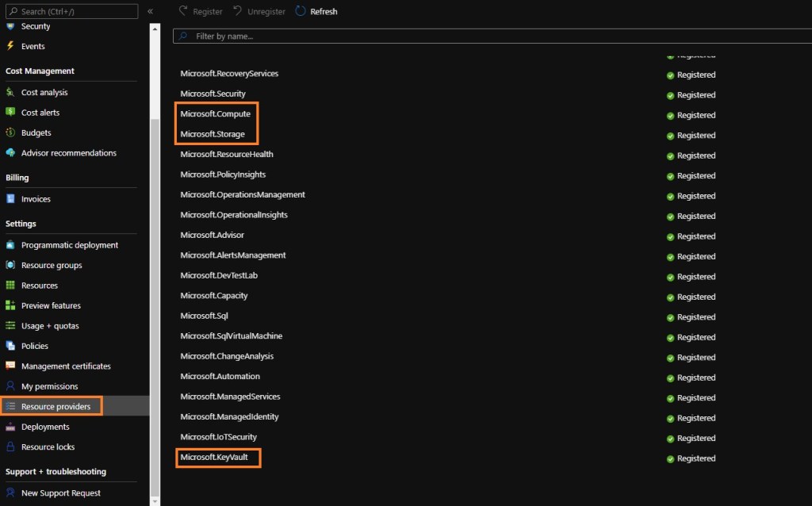The width and height of the screenshot is (812, 506).
Task: Select the Microsoft.Storage provider row
Action: click(492, 134)
